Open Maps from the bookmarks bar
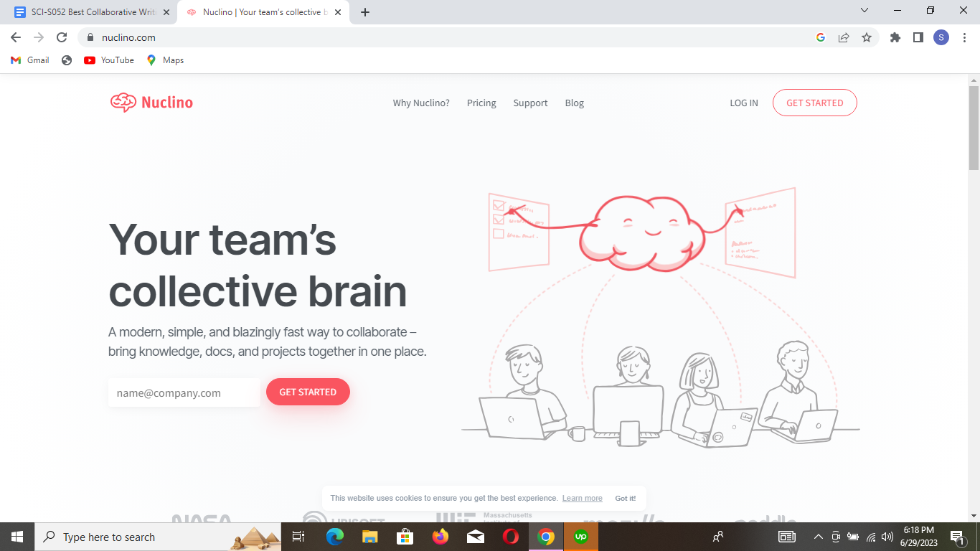This screenshot has width=980, height=551. tap(165, 60)
